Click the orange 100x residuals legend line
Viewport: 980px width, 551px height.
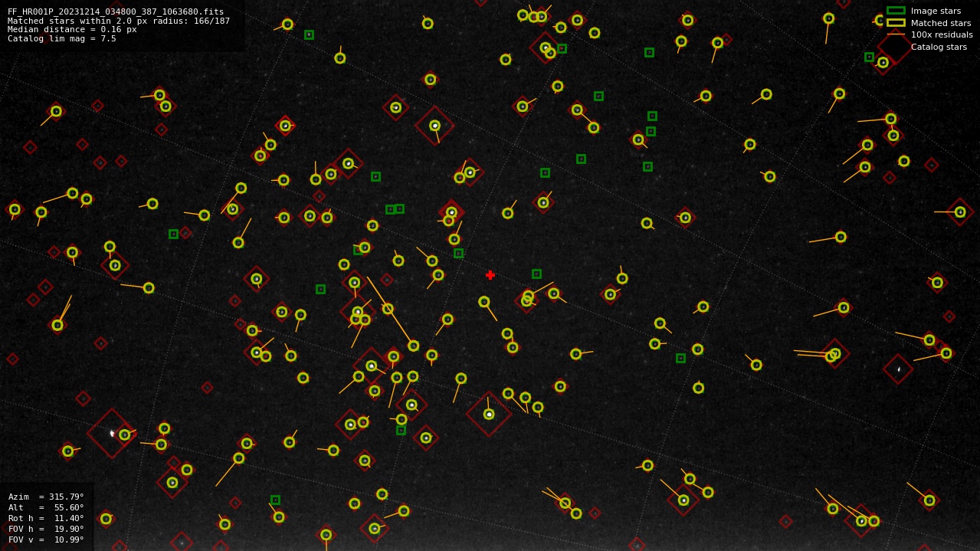(896, 34)
